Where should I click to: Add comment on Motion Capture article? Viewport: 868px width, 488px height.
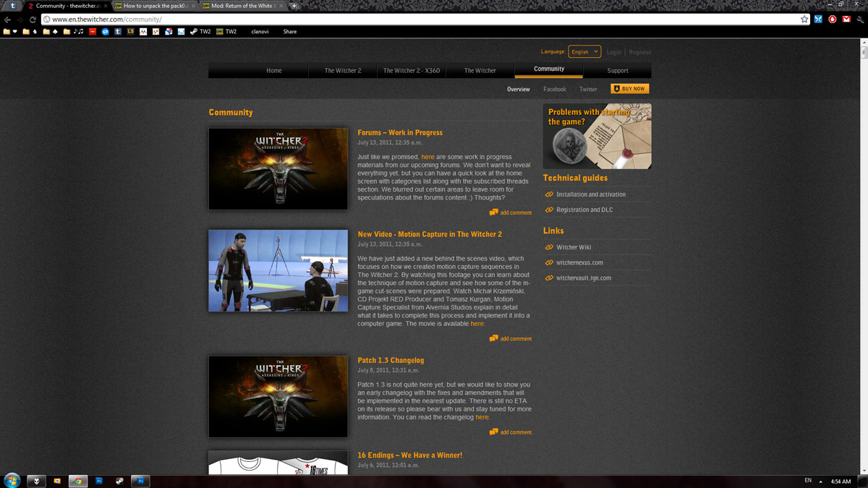[x=511, y=338]
